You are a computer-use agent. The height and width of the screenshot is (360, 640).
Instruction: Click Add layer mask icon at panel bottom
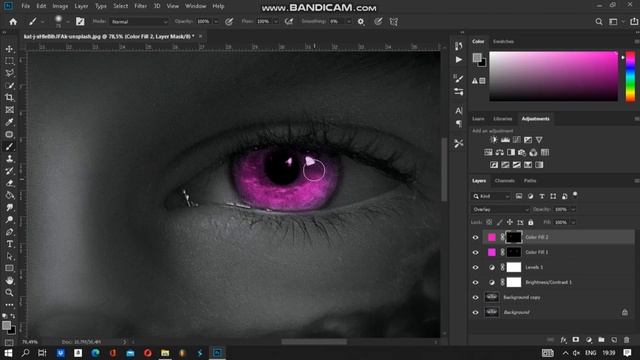point(576,340)
